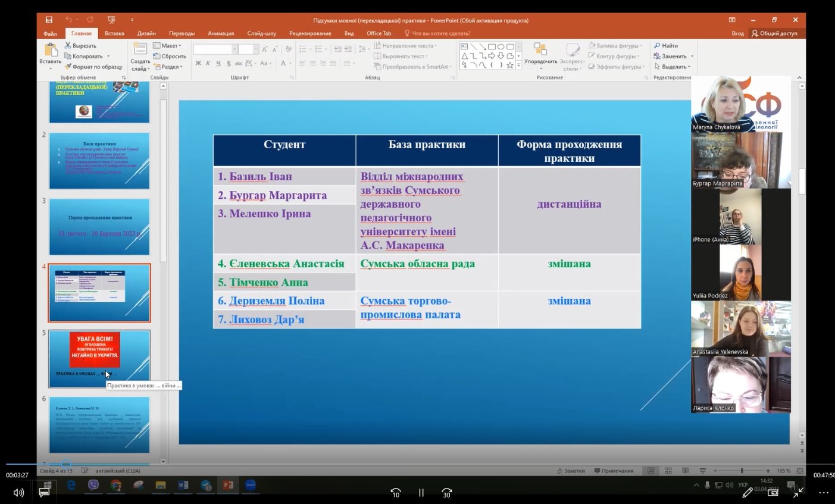Click the Что вы хотите сделать search field

[437, 33]
